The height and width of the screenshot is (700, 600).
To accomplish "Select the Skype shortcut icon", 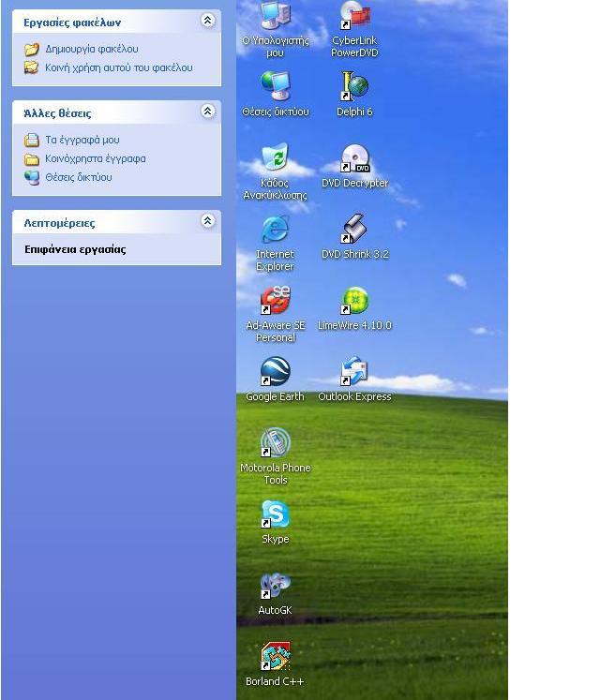I will coord(276,514).
